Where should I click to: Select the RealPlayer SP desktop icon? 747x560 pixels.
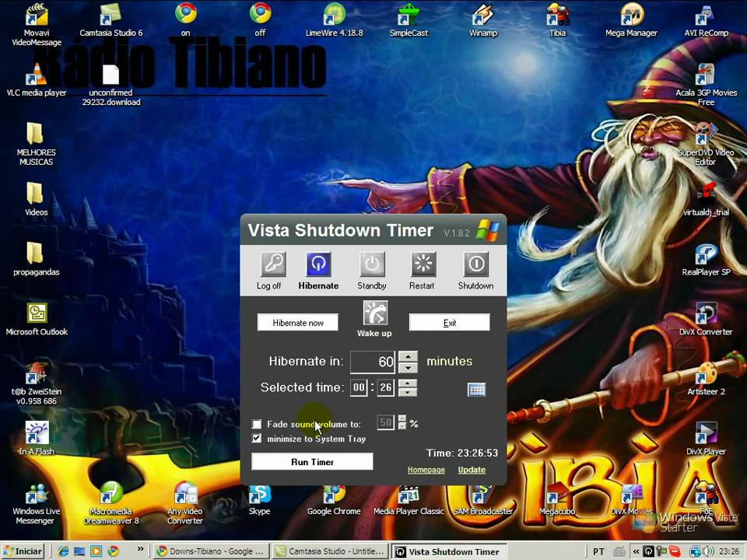pyautogui.click(x=706, y=260)
